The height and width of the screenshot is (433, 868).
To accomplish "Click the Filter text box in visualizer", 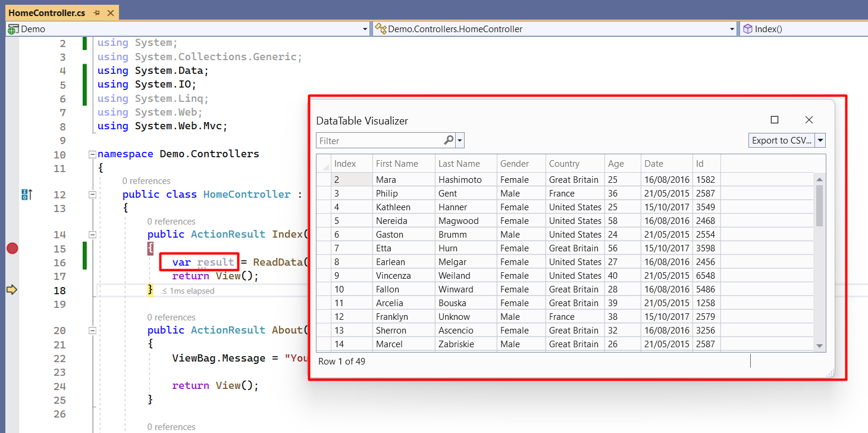I will coord(380,141).
